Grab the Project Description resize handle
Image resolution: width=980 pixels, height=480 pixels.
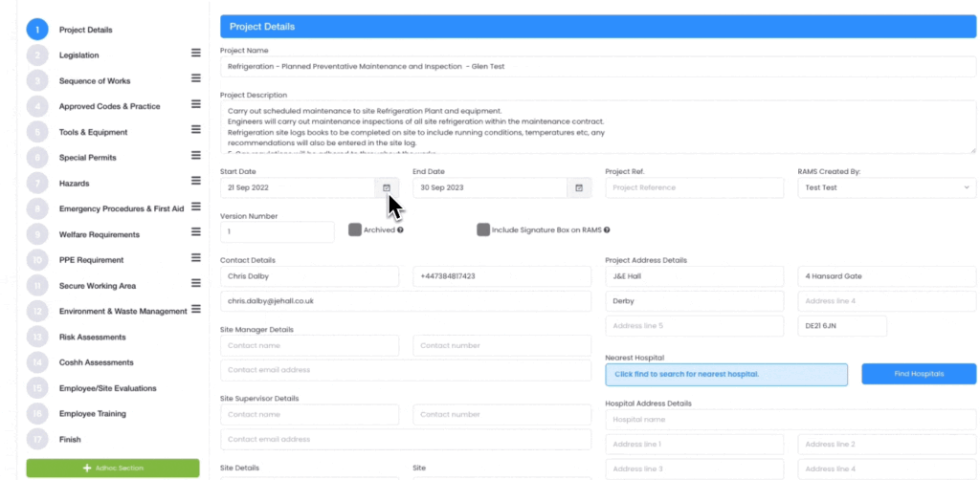tap(972, 150)
